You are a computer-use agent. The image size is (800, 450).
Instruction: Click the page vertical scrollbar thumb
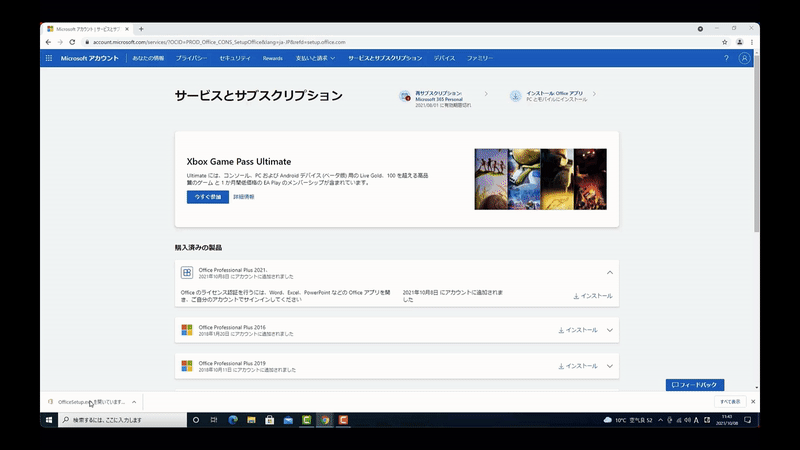756,144
